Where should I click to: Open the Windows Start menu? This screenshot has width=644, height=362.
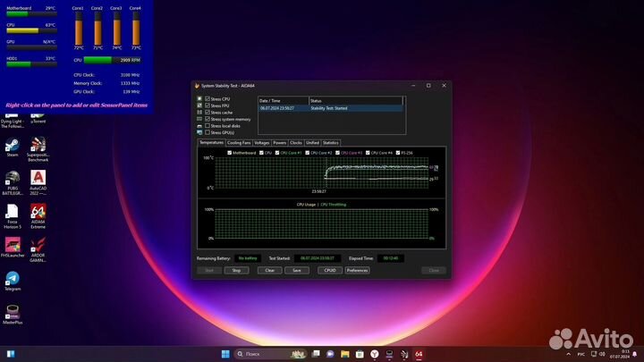tap(225, 354)
